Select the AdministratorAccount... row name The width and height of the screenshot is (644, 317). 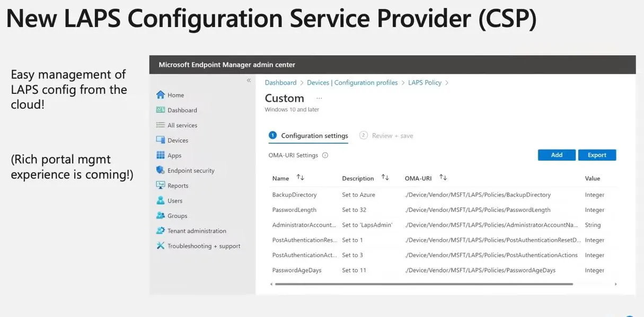tap(304, 225)
